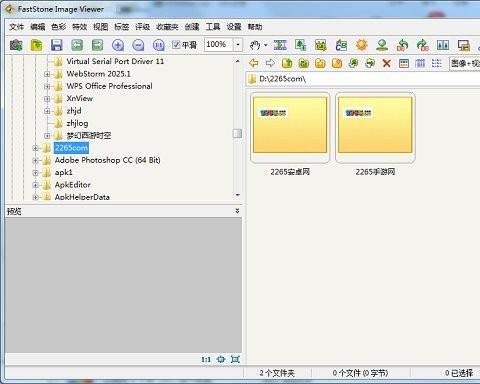480x384 pixels.
Task: Click the rotate left icon
Action: (x=402, y=45)
